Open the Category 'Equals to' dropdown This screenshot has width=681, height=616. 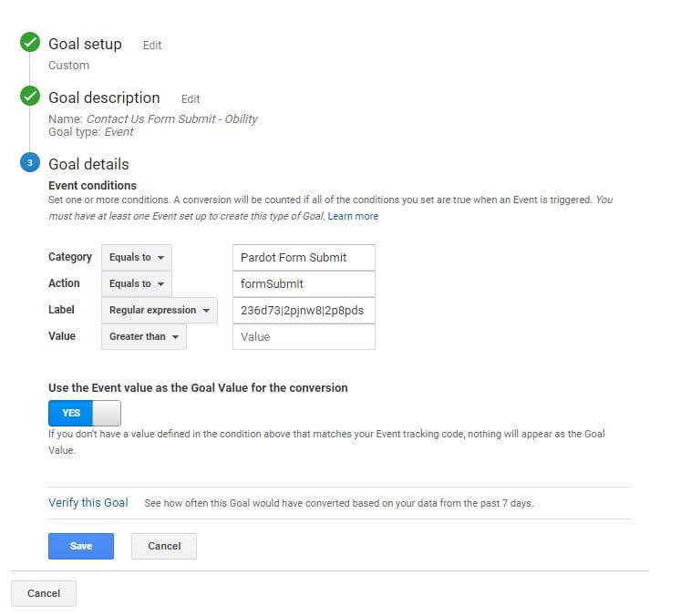(136, 257)
